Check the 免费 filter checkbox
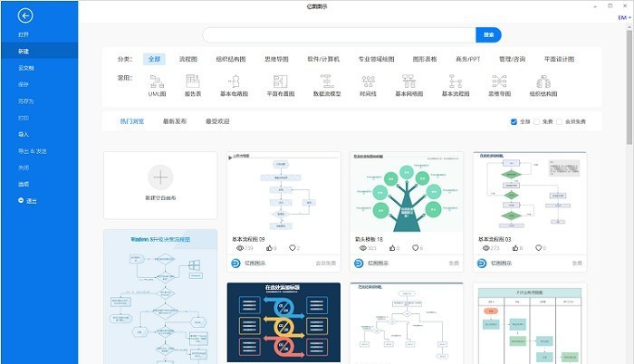634x364 pixels. tap(536, 121)
